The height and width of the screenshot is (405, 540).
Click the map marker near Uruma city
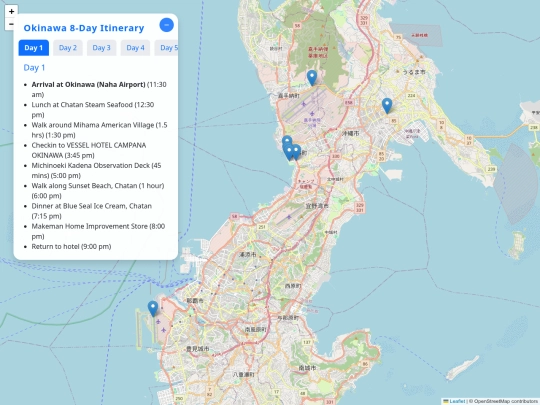click(387, 106)
